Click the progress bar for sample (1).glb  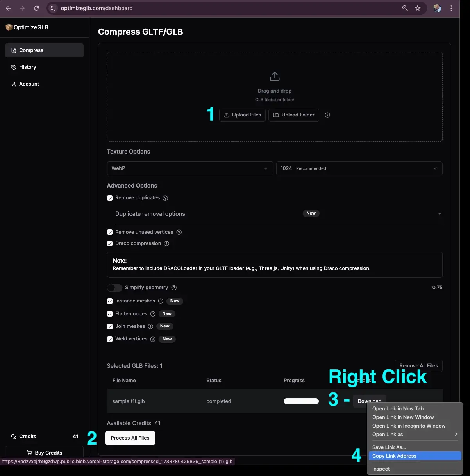coord(301,401)
